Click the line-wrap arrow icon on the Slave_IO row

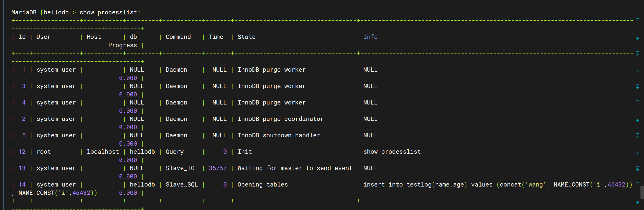point(638,169)
